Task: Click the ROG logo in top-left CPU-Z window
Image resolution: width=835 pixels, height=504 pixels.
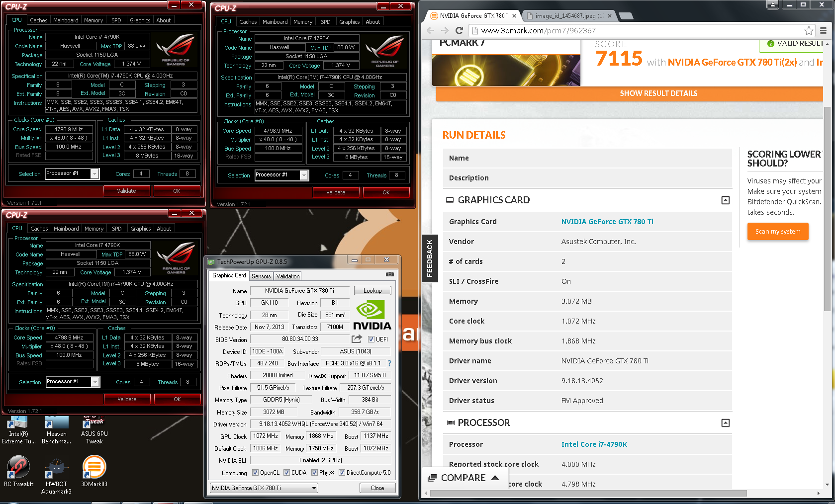Action: coord(176,49)
